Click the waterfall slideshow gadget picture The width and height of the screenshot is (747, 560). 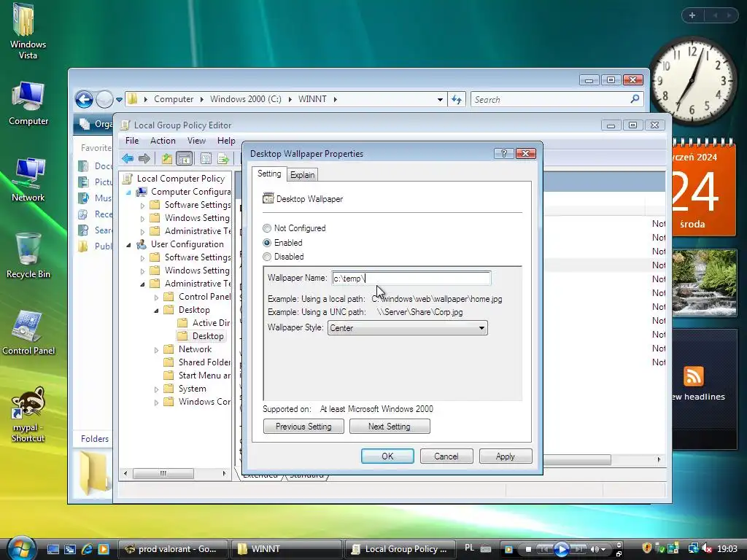point(705,283)
